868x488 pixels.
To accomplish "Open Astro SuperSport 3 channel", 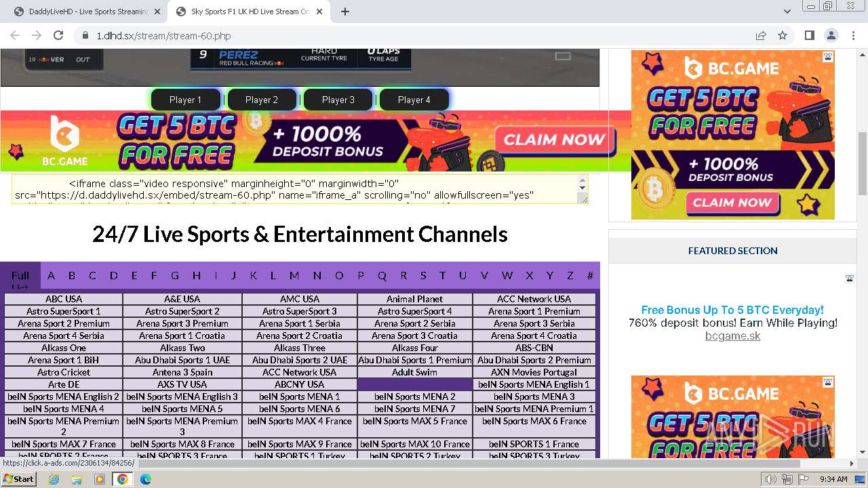I will click(x=300, y=311).
